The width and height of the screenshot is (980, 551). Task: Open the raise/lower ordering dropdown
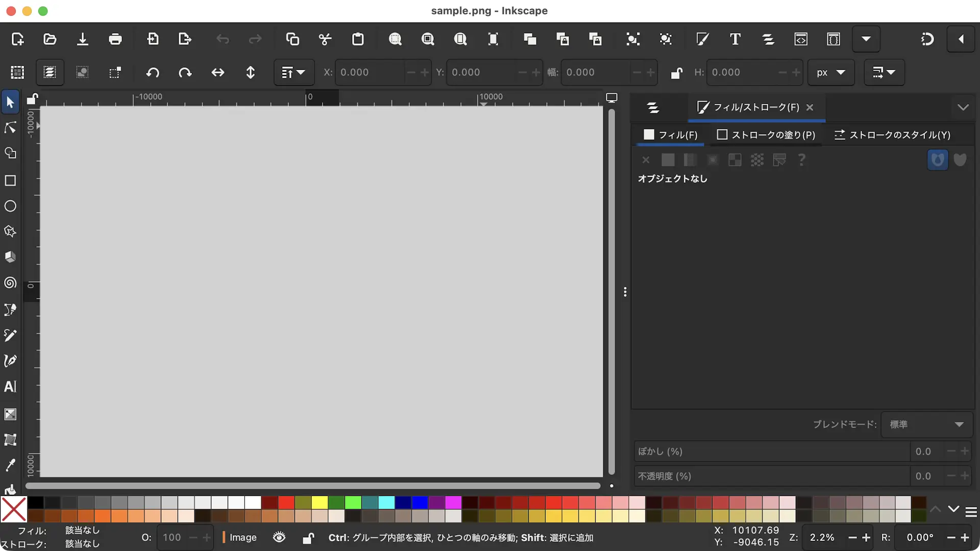(293, 72)
